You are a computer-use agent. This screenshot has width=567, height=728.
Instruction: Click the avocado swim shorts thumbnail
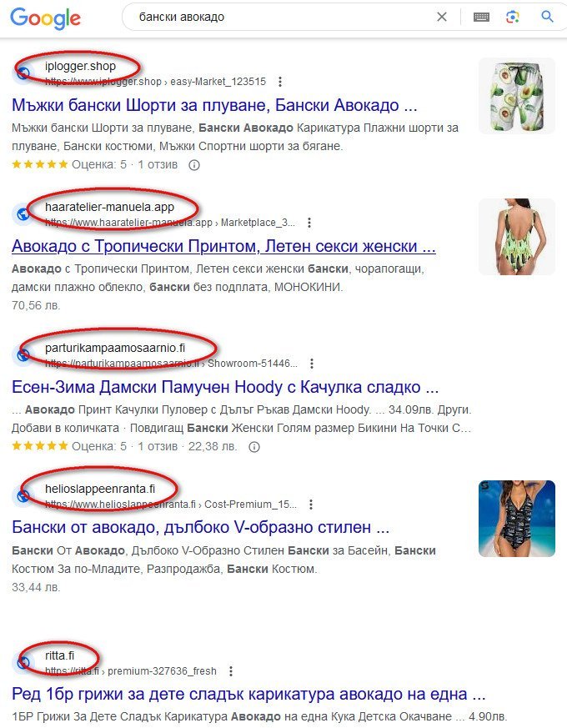point(517,96)
